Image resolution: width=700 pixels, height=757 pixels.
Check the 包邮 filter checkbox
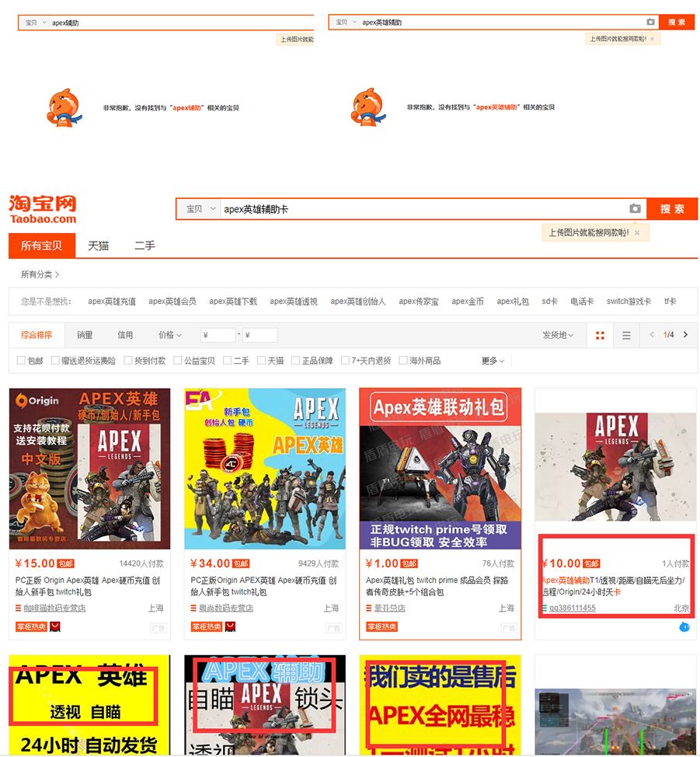(x=21, y=360)
